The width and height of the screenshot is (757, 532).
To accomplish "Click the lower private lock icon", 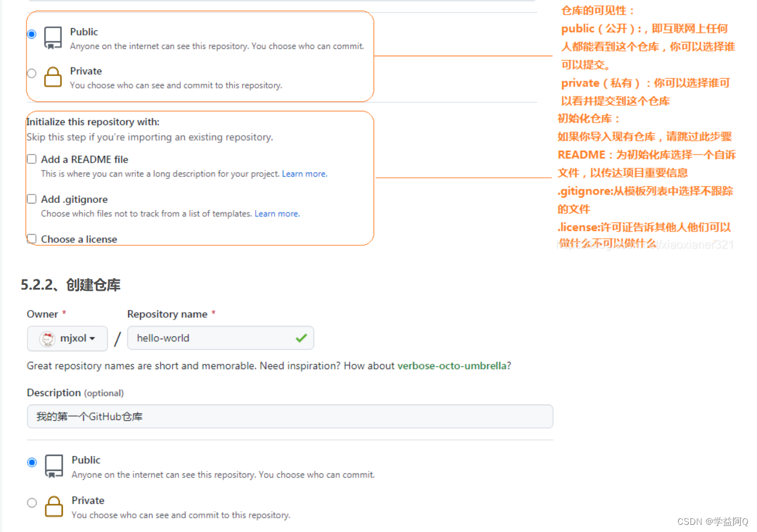I will coord(54,506).
